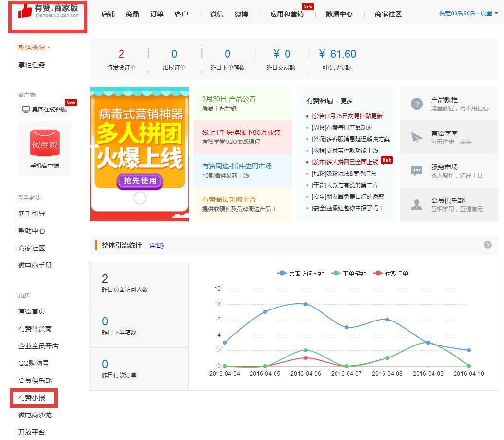Open the 商家社区 top menu
Image resolution: width=504 pixels, height=440 pixels.
click(388, 14)
